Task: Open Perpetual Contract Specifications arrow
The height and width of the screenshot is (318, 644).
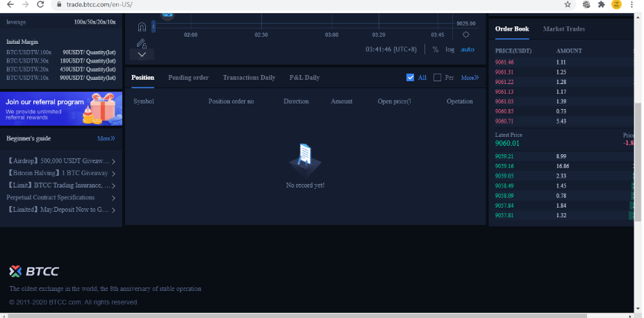Action: click(113, 198)
